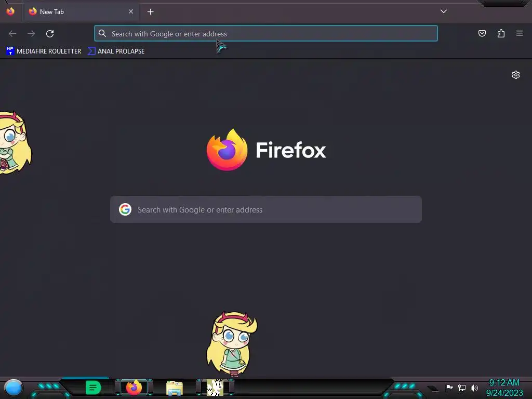Select the New Tab tab
Screen dimensions: 532x399
81,11
